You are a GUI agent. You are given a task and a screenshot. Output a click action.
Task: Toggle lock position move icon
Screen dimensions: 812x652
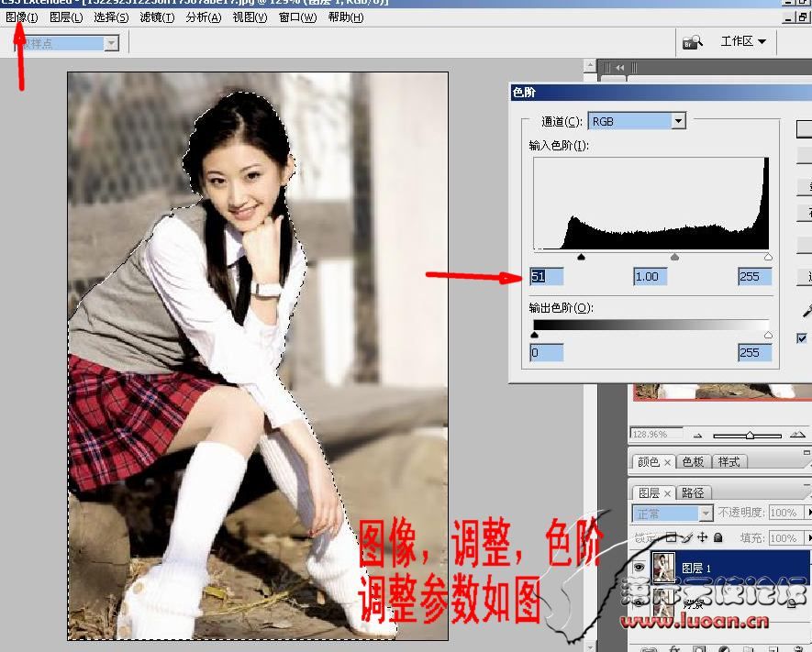point(702,537)
